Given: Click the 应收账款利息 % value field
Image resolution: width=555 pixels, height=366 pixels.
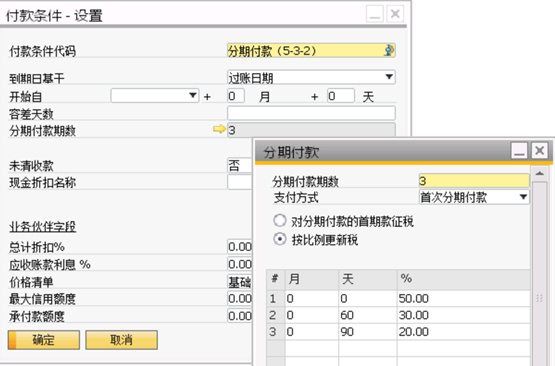Looking at the screenshot, I should (239, 264).
